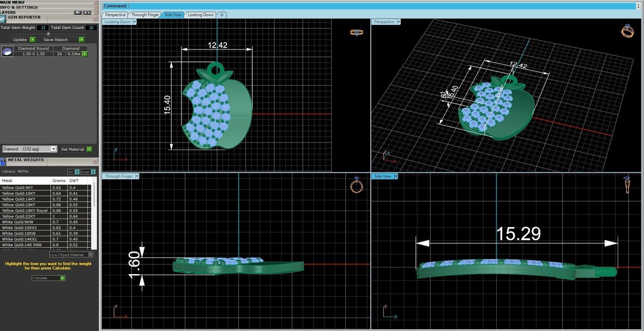The width and height of the screenshot is (644, 331).
Task: Click the green arrow beside Set Material
Action: (89, 149)
